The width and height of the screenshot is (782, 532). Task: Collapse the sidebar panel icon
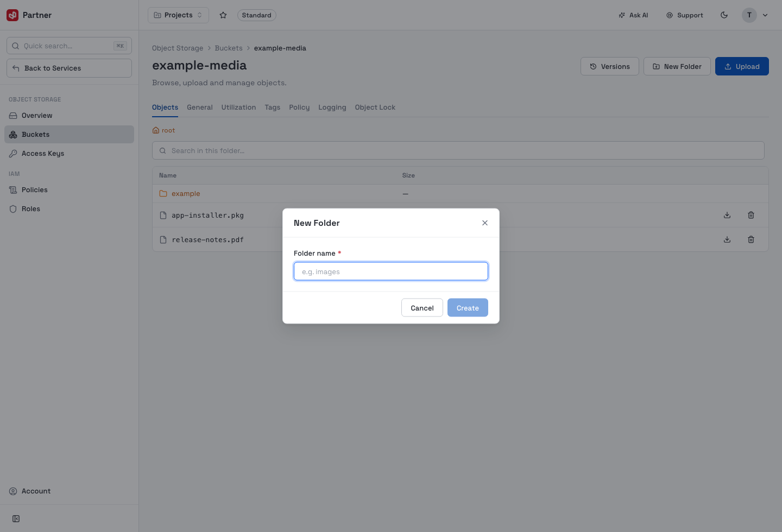click(16, 519)
